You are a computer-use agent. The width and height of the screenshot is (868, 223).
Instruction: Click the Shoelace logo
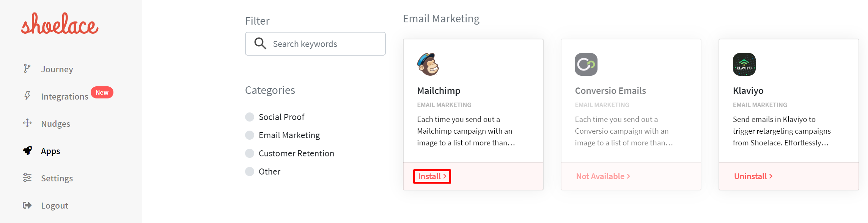60,24
